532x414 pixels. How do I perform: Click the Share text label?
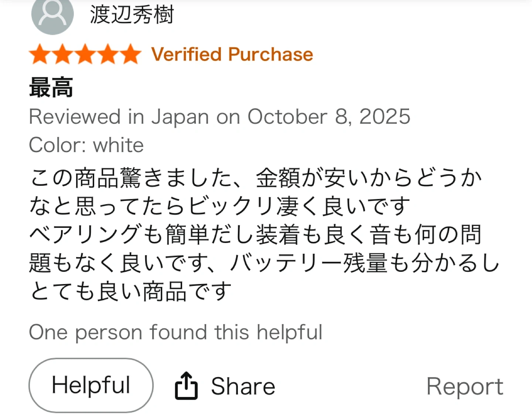243,386
